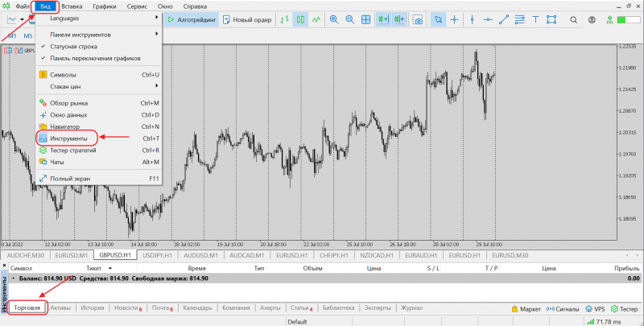Open the Графики menu

point(105,6)
